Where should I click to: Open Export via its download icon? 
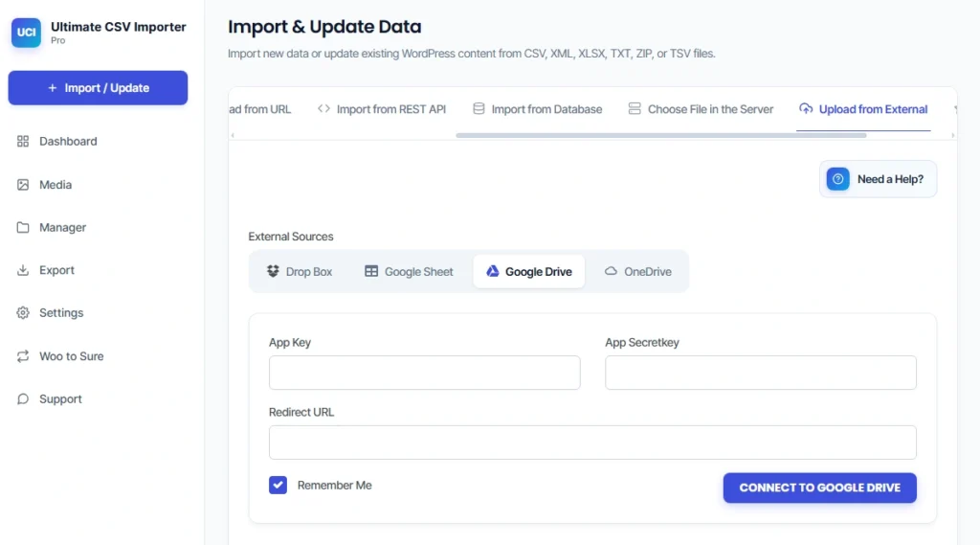[23, 270]
